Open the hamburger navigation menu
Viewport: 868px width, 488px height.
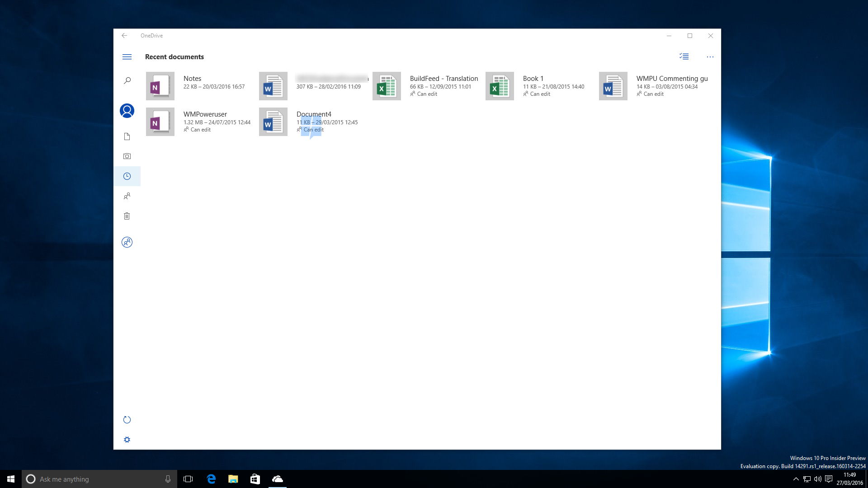point(127,57)
